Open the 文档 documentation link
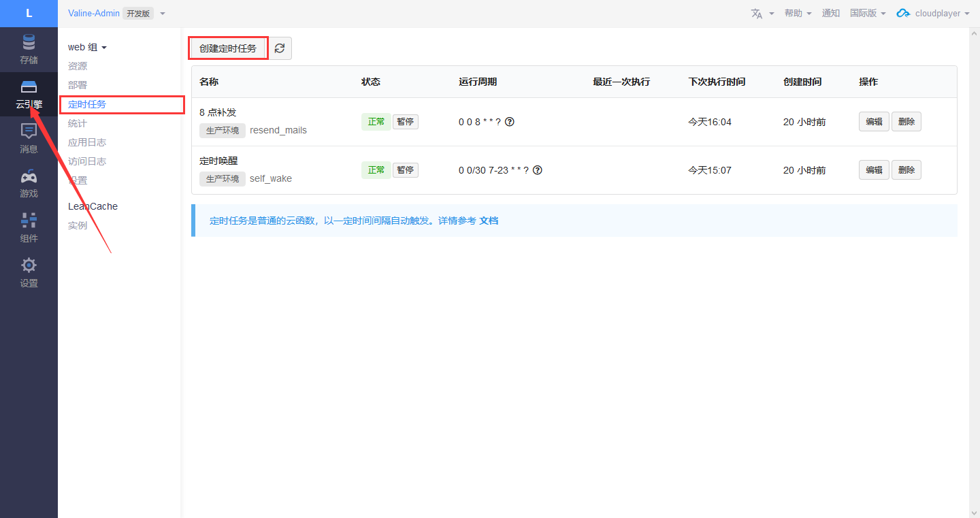This screenshot has width=980, height=518. tap(489, 221)
